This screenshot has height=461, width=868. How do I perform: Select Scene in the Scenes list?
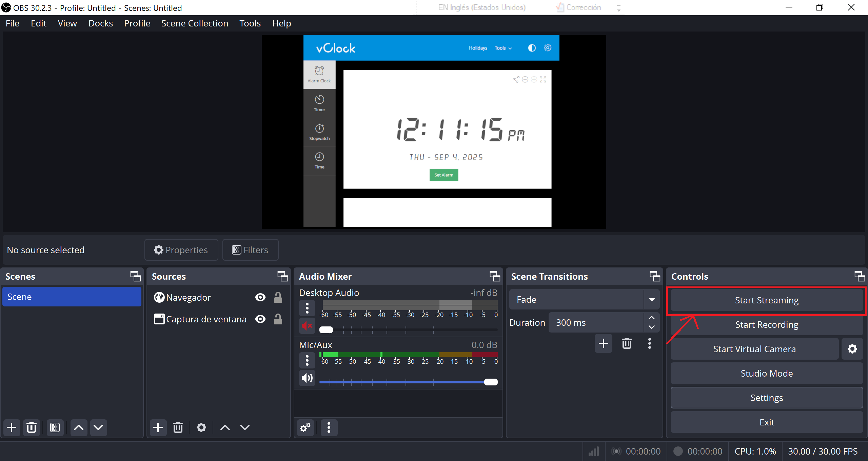click(x=72, y=297)
